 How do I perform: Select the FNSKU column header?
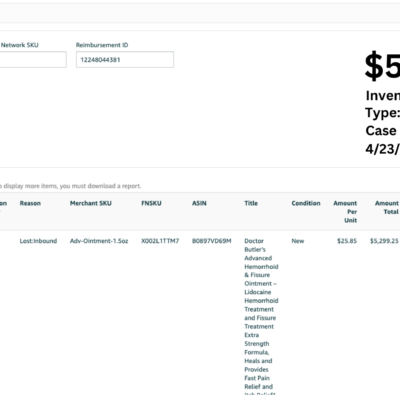point(151,203)
